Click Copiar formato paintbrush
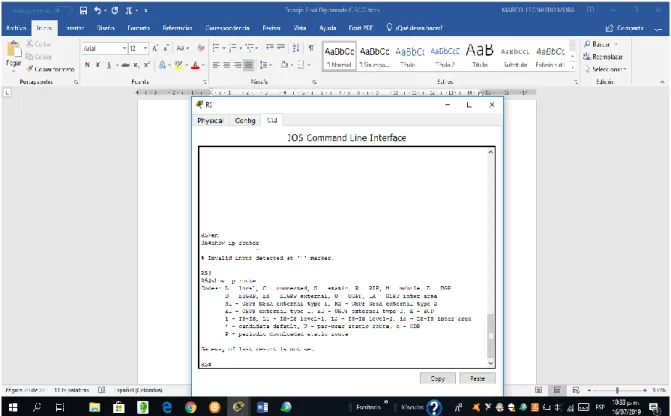Screen dimensions: 671x416 50,69
